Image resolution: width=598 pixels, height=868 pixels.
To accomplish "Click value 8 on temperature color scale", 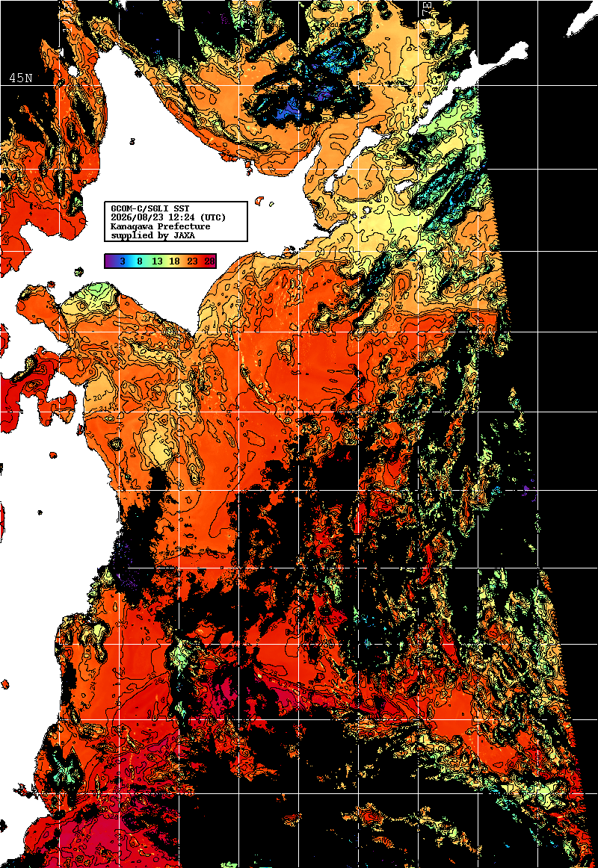I will click(140, 261).
